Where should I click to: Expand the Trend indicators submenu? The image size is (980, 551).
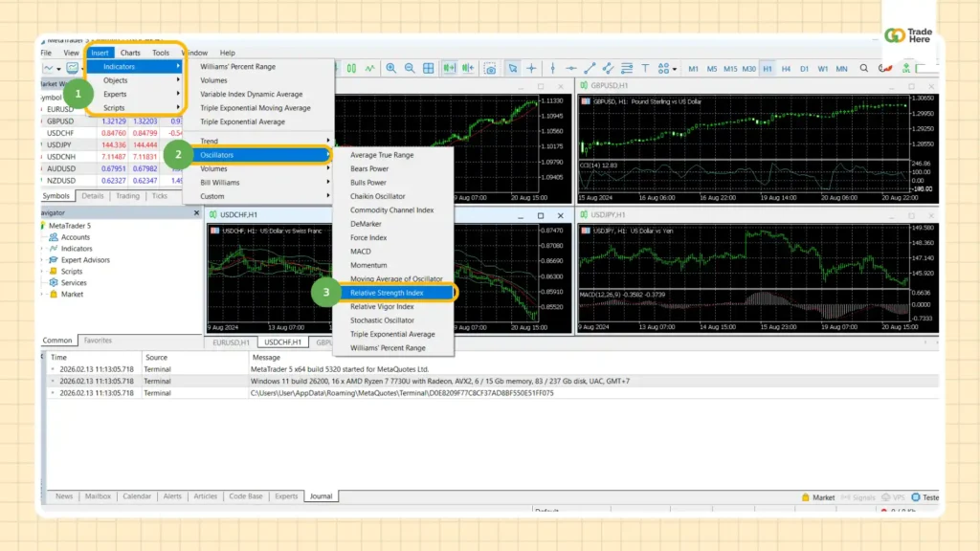pos(329,140)
